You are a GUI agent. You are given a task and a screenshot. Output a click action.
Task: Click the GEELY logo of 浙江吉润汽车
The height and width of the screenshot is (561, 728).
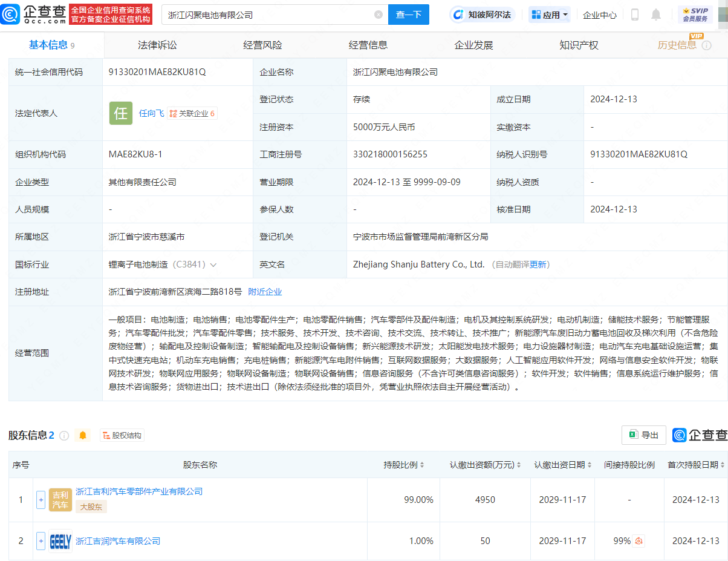pyautogui.click(x=60, y=541)
